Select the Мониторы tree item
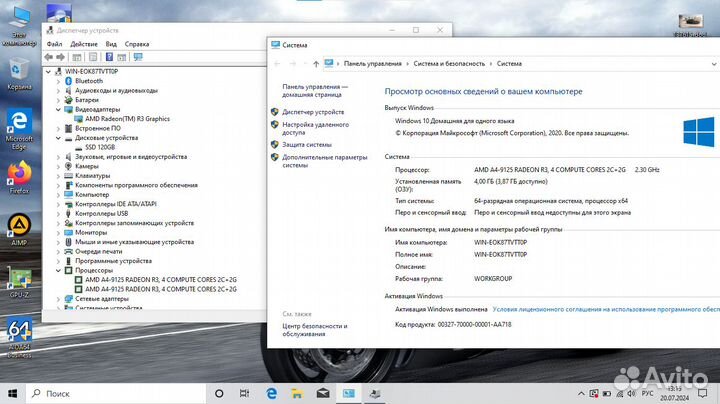This screenshot has height=404, width=720. pyautogui.click(x=91, y=232)
